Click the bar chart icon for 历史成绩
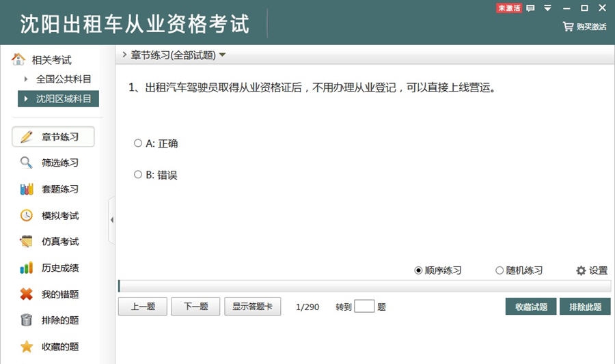The image size is (615, 364). 26,268
